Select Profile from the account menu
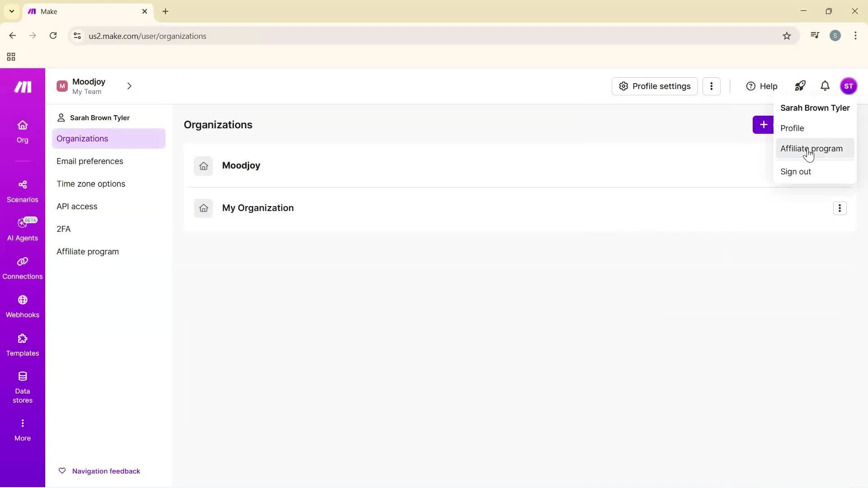 click(793, 128)
